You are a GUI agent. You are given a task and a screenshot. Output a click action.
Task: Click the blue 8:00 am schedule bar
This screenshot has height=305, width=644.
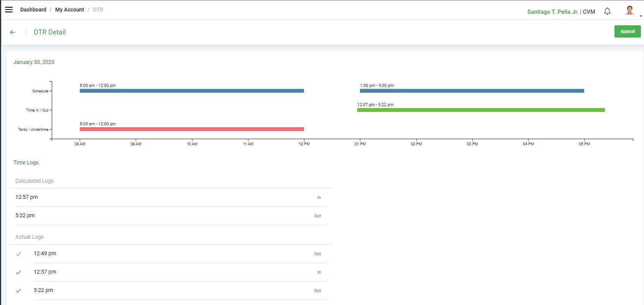coord(192,91)
